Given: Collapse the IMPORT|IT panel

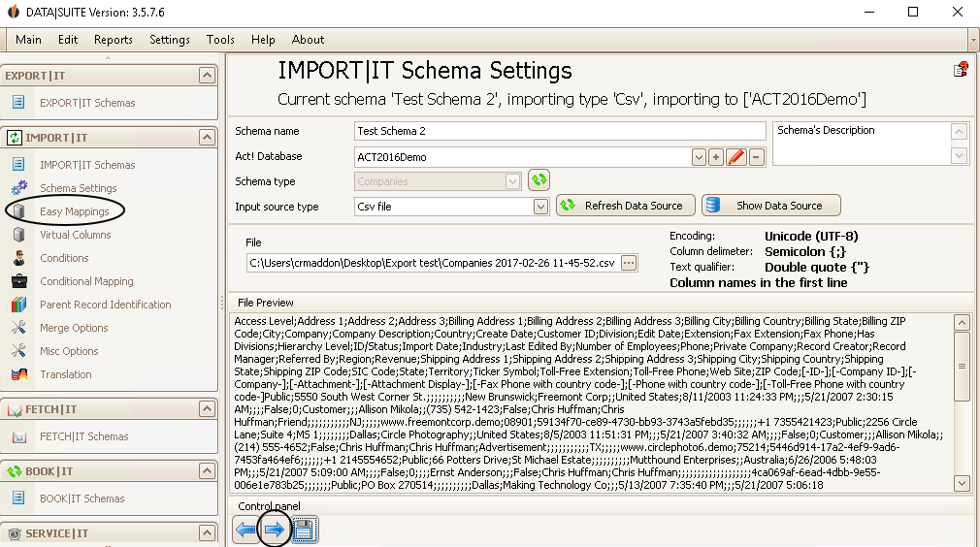Looking at the screenshot, I should click(x=207, y=138).
